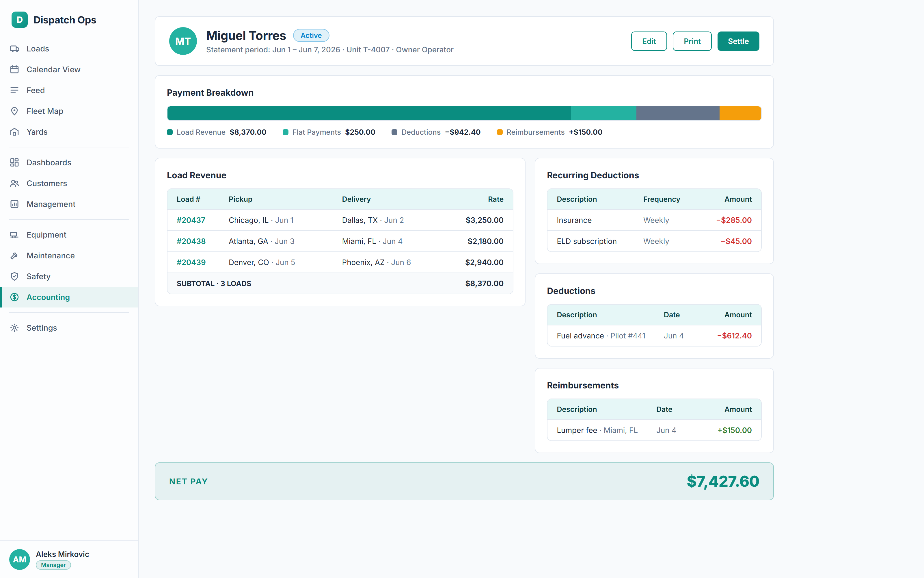Screen dimensions: 924x578
Task: Click the Manager role badge
Action: point(53,565)
